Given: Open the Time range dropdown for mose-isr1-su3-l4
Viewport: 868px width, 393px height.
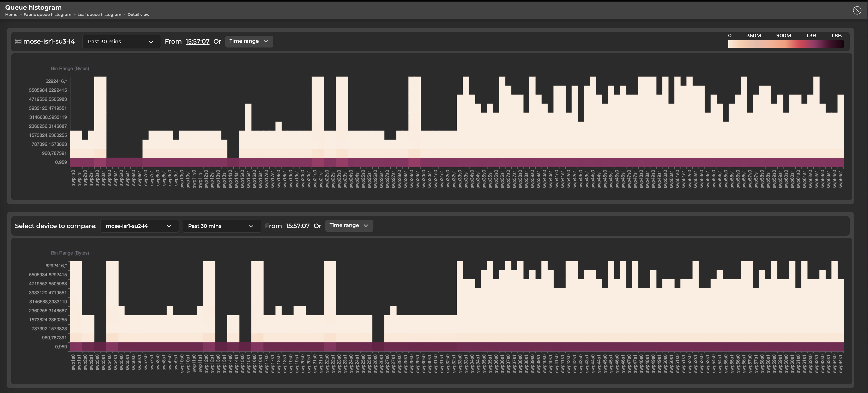Looking at the screenshot, I should (x=249, y=41).
